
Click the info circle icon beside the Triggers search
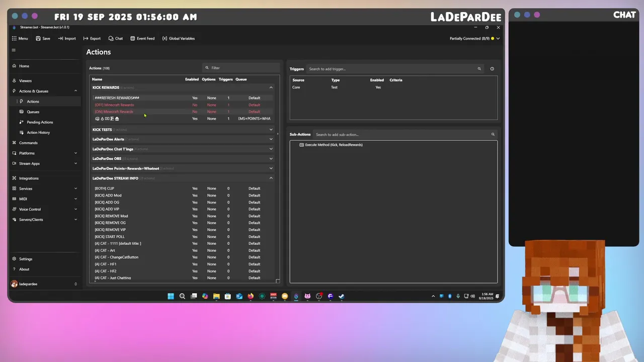tap(492, 69)
